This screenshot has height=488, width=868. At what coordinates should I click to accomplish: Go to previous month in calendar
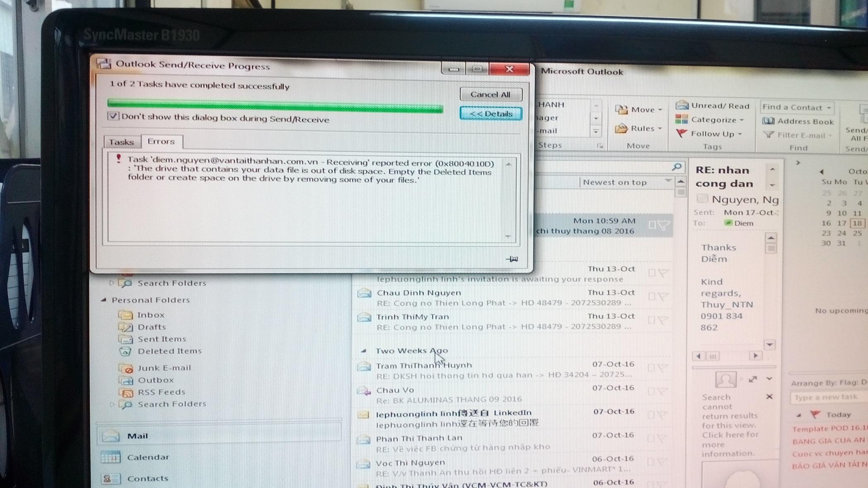(822, 171)
